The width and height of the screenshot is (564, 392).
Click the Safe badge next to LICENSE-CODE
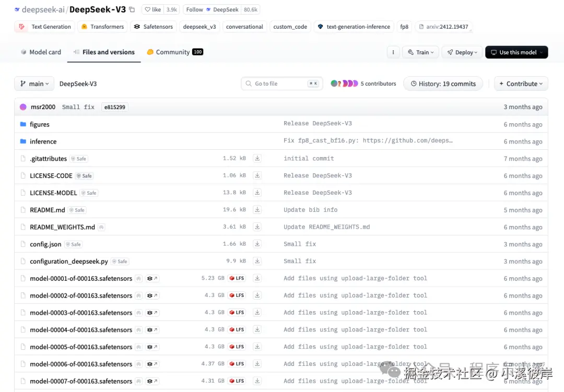coord(84,176)
